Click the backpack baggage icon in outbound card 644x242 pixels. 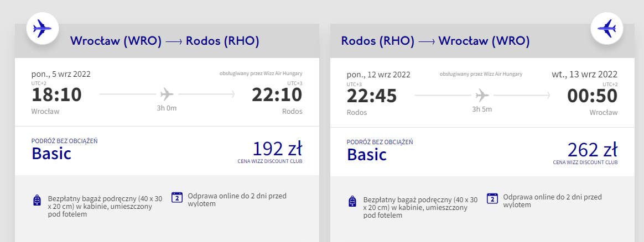pos(37,200)
